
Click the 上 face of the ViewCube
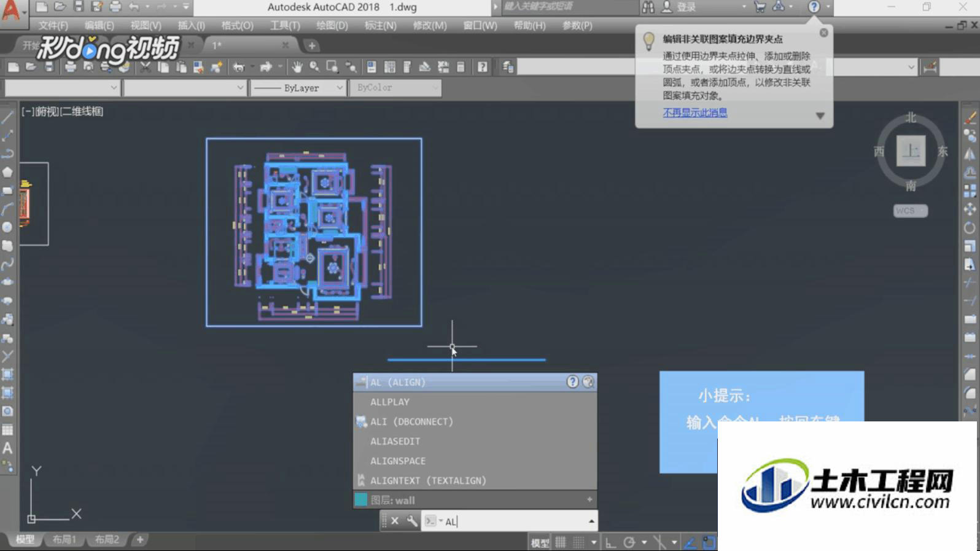click(x=911, y=151)
